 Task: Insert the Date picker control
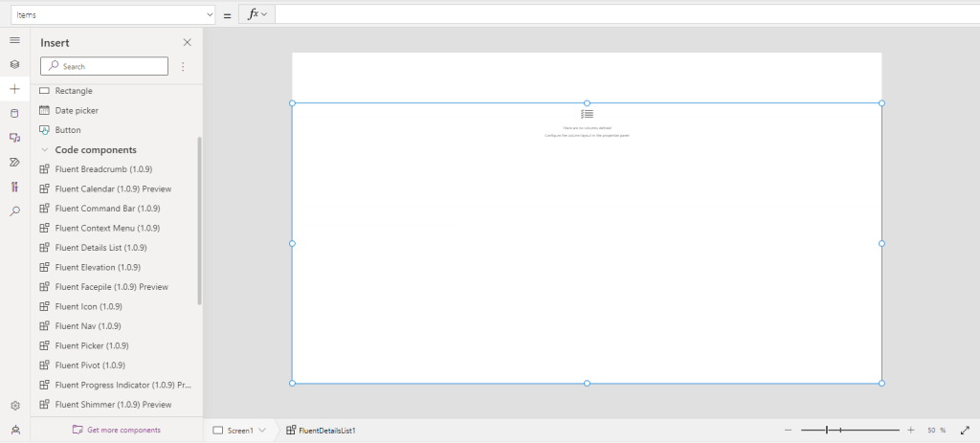77,110
